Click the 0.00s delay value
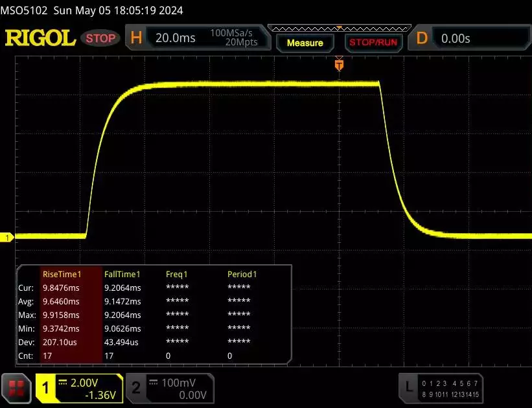Viewport: 532px width, 408px height. tap(456, 39)
